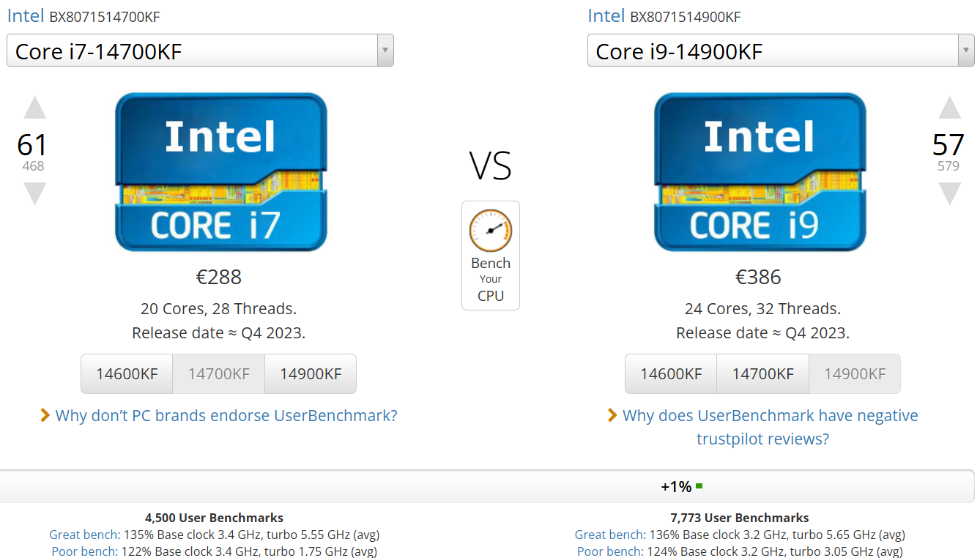Open the Core i7-14700KF model dropdown
The height and width of the screenshot is (558, 980).
click(200, 51)
